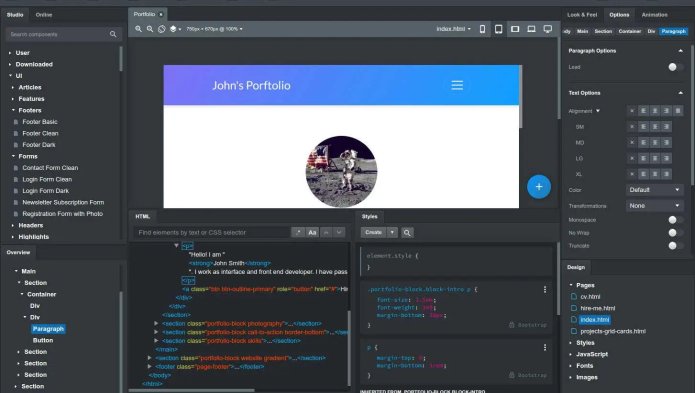Open the index.html page selector dropdown
Screen dimensions: 695x393
point(453,29)
